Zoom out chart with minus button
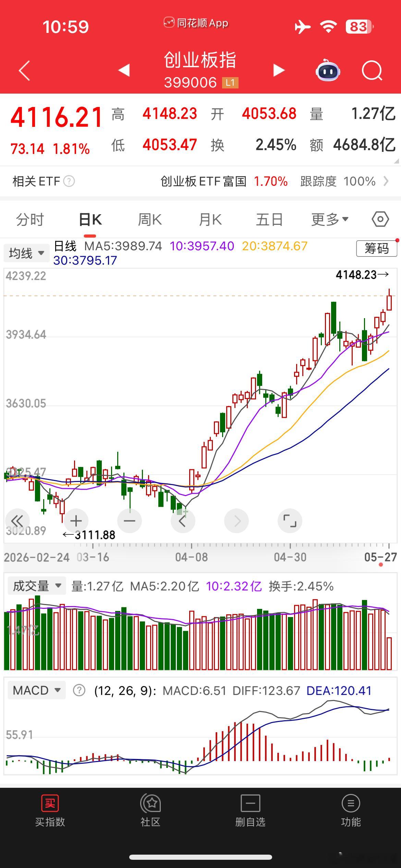Image resolution: width=401 pixels, height=868 pixels. (129, 521)
